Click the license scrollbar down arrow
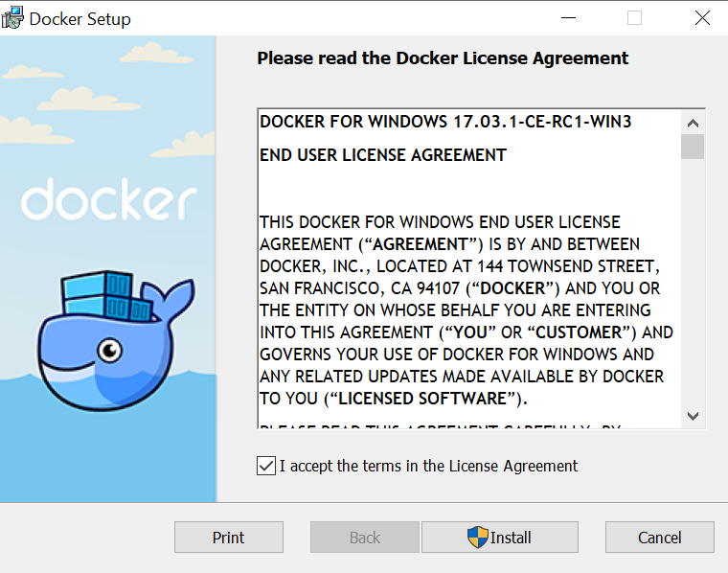The width and height of the screenshot is (728, 573). tap(693, 416)
